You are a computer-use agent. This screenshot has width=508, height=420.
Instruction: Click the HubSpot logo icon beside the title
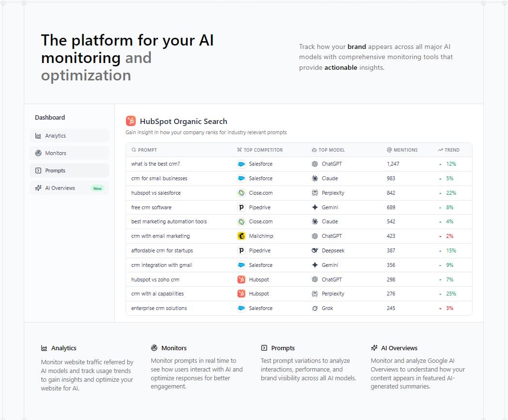coord(130,121)
